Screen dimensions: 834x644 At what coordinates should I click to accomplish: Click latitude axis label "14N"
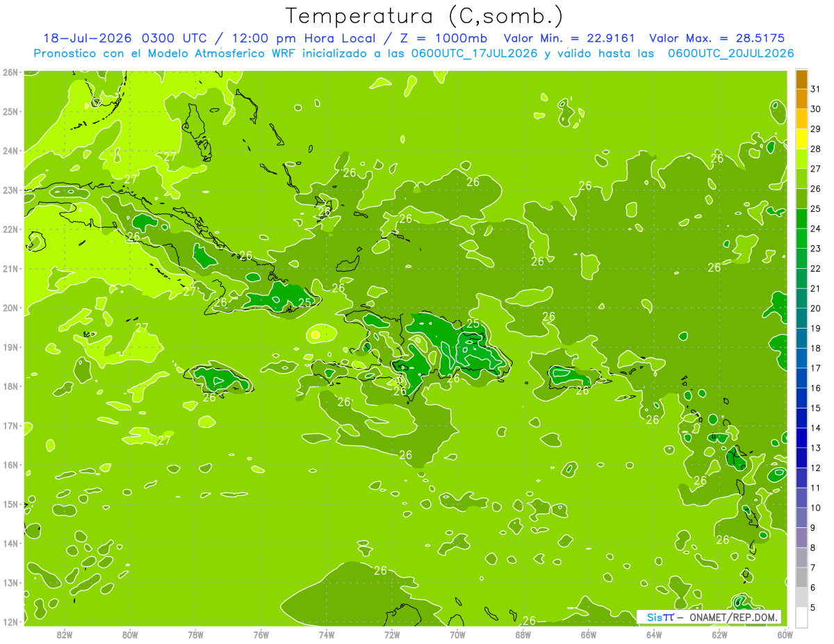click(x=10, y=543)
